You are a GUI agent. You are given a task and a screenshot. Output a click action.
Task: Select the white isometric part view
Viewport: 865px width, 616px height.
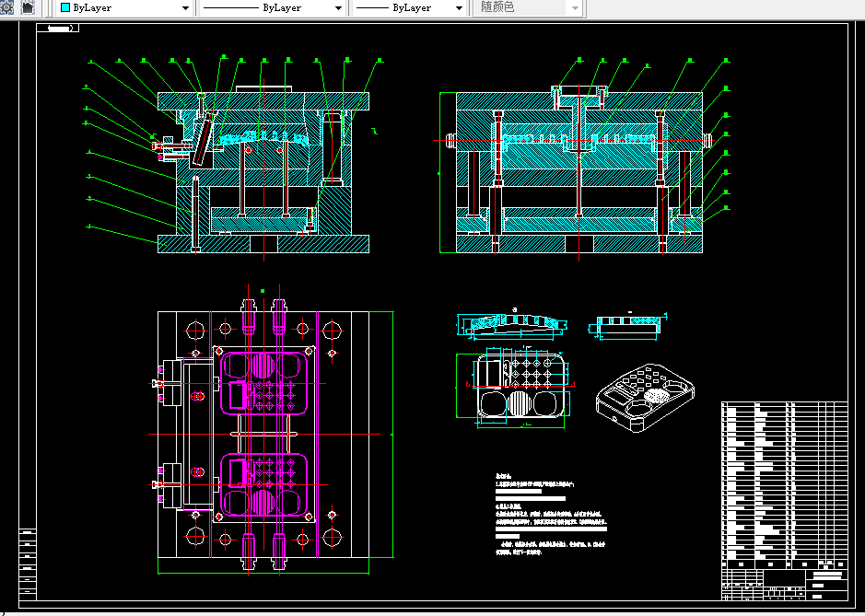click(645, 398)
